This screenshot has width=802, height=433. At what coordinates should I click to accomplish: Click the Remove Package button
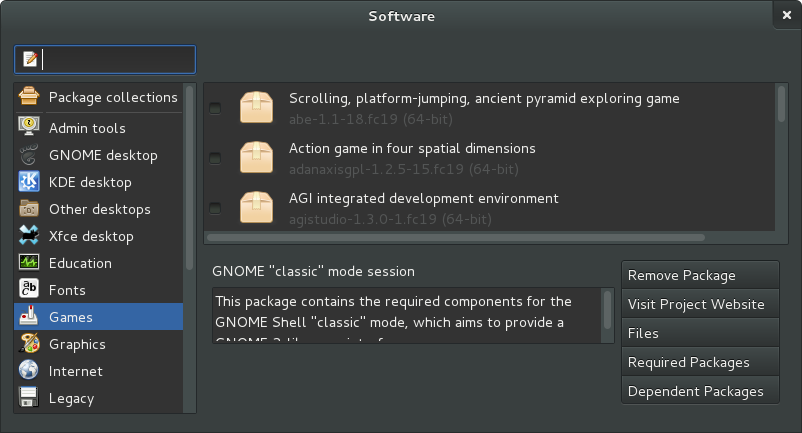(700, 275)
